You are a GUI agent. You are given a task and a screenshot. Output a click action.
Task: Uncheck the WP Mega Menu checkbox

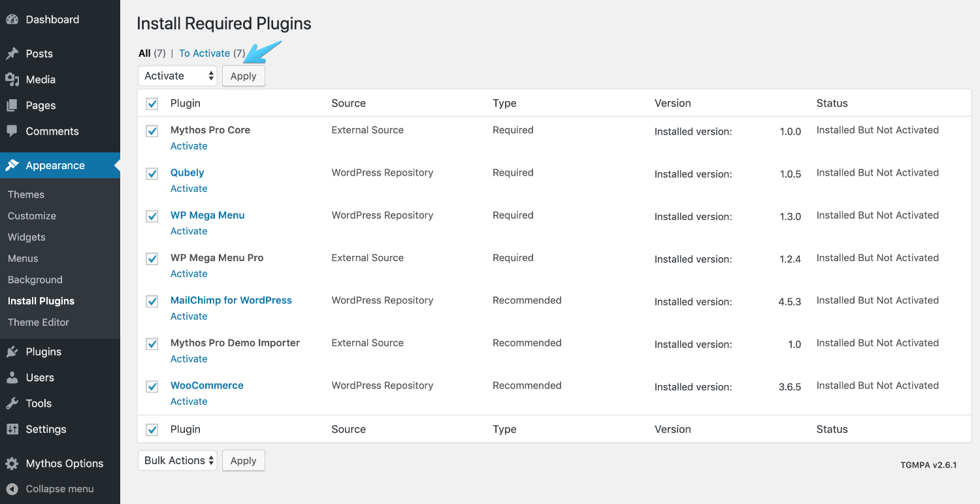[152, 215]
